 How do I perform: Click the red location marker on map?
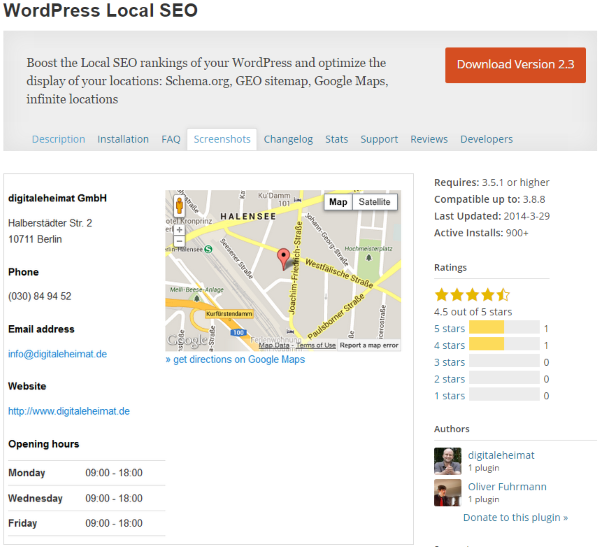point(284,259)
